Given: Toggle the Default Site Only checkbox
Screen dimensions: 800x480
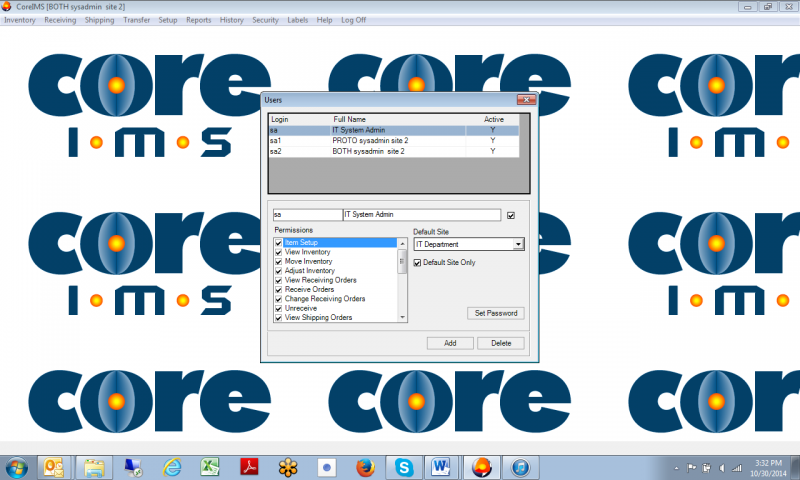Looking at the screenshot, I should (417, 262).
